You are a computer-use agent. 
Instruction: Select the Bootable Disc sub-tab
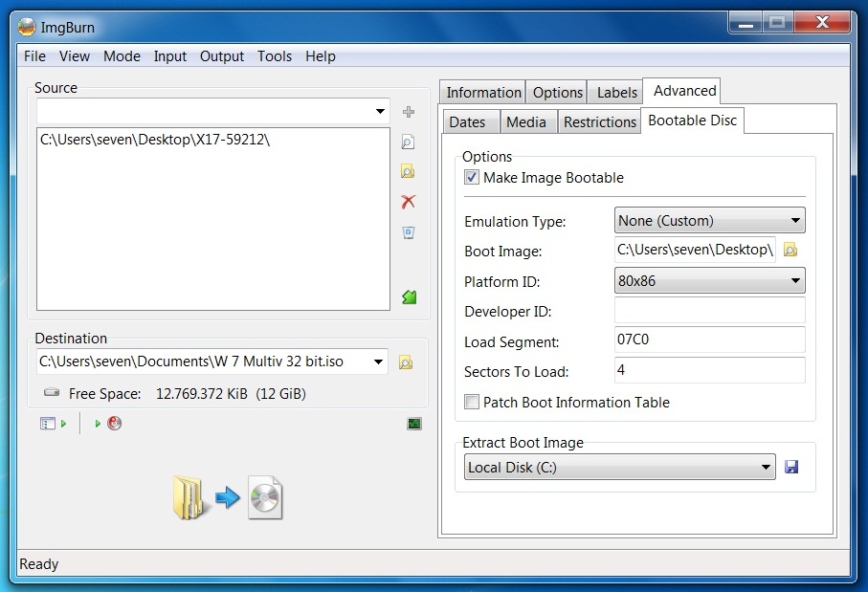click(692, 121)
